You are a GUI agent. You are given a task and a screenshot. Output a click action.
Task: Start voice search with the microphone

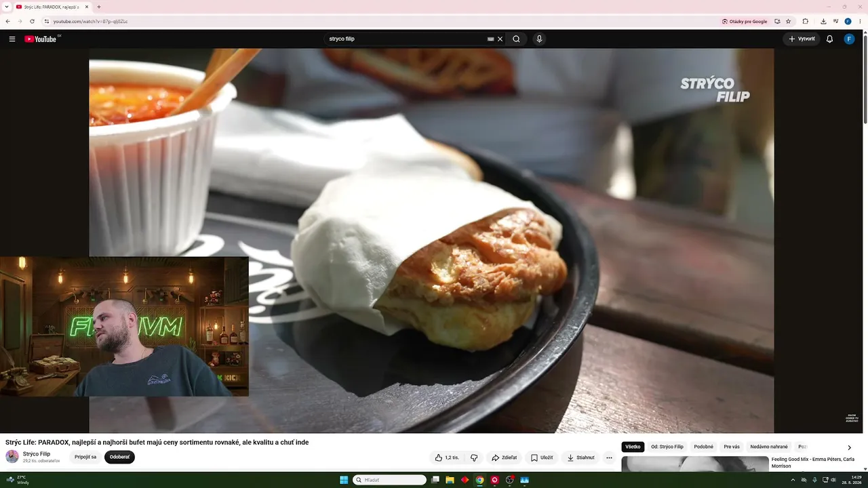pyautogui.click(x=539, y=39)
